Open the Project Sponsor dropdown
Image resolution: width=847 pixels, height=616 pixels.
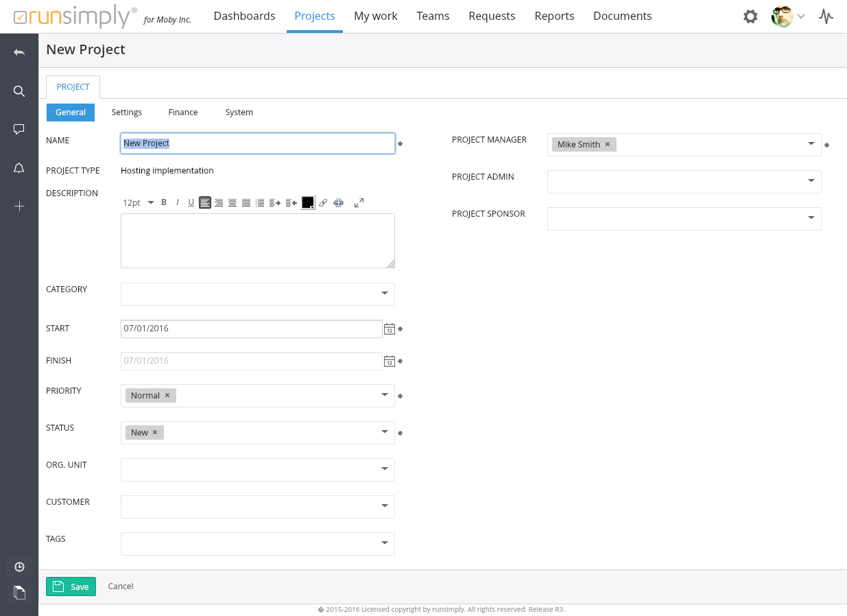[811, 218]
